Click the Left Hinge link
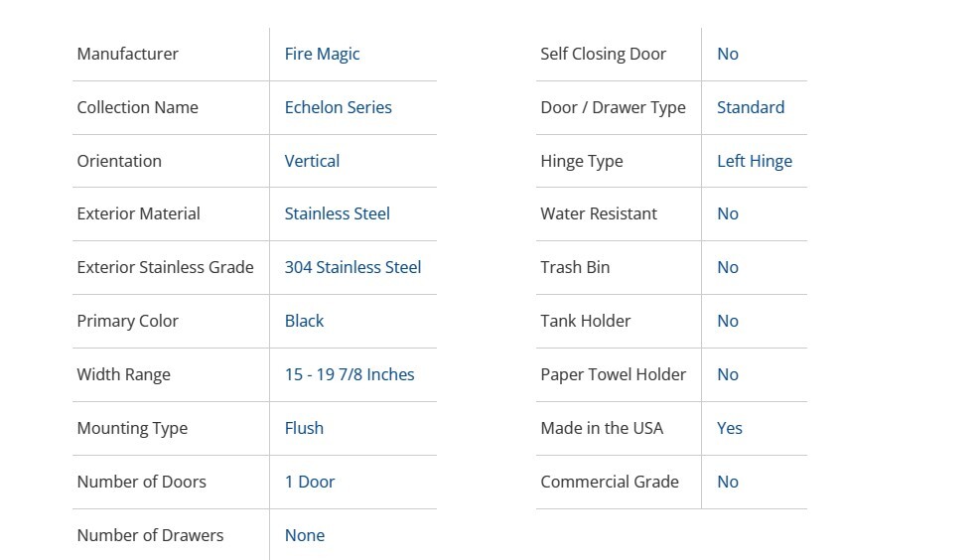 coord(754,161)
